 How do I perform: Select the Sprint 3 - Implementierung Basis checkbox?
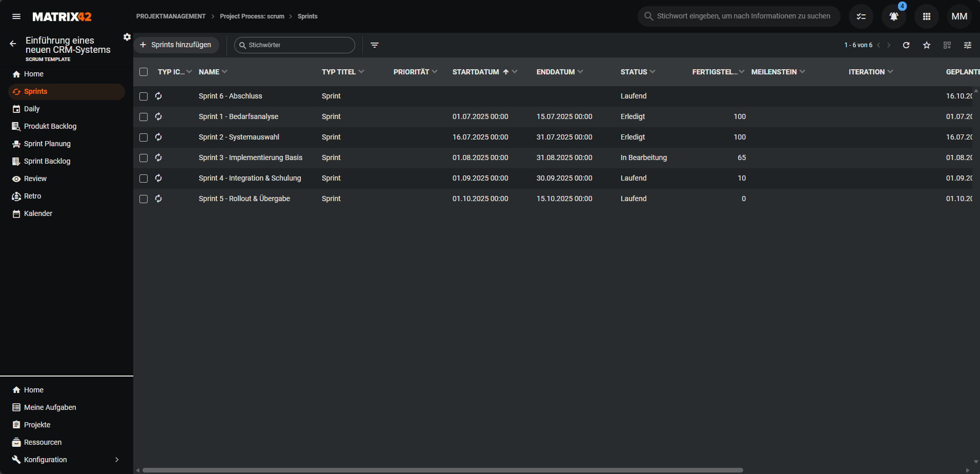coord(144,158)
